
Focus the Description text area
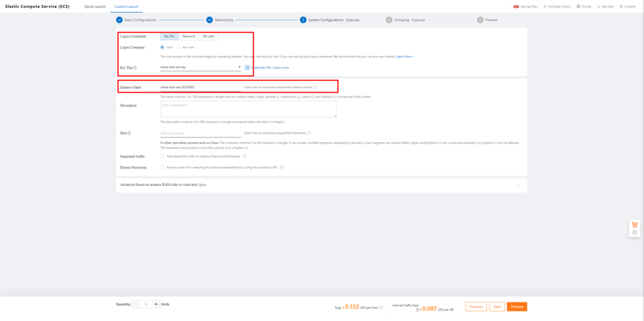pos(249,109)
